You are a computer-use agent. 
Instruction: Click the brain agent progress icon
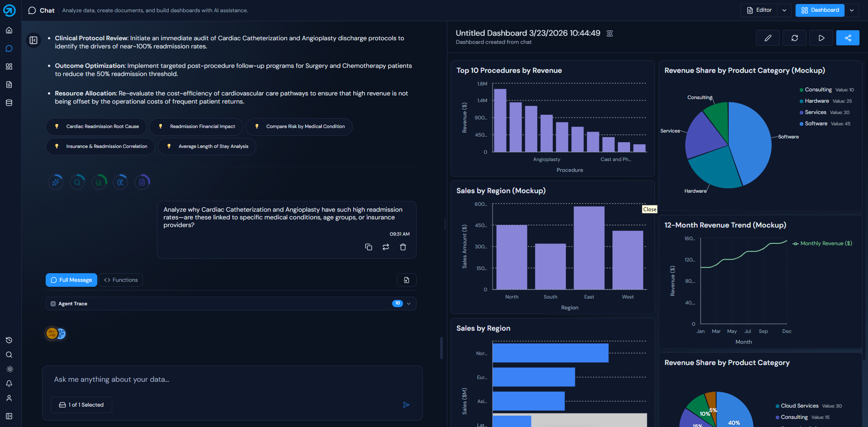120,182
